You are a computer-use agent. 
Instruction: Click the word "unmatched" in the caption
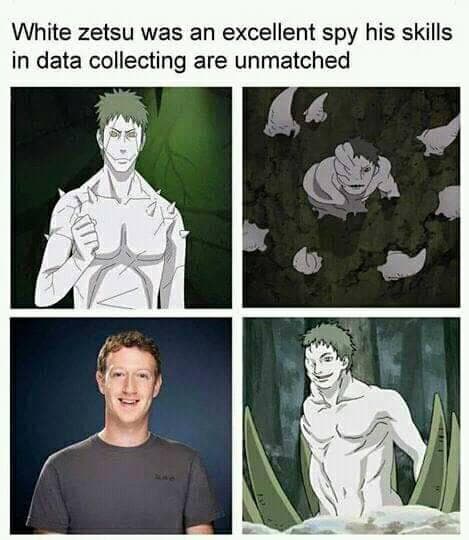[292, 60]
